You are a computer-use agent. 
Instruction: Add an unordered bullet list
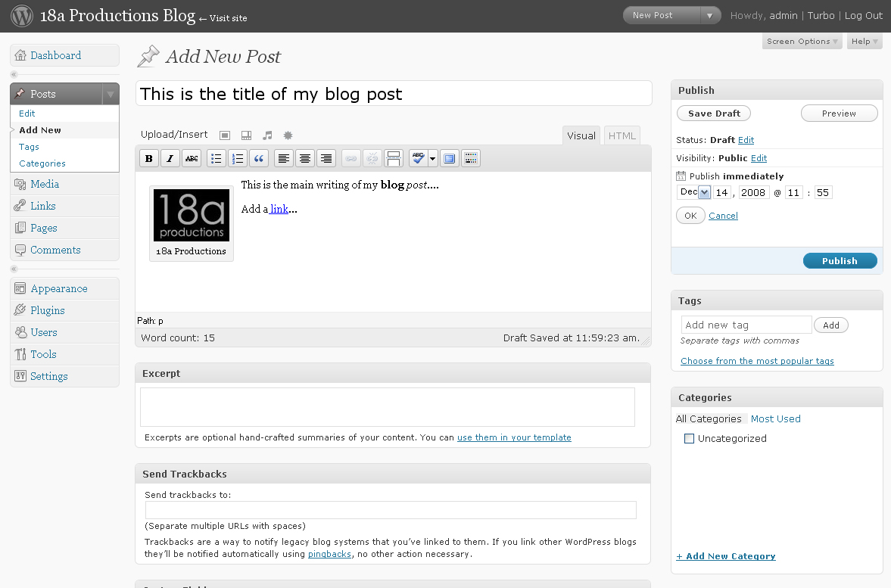217,158
